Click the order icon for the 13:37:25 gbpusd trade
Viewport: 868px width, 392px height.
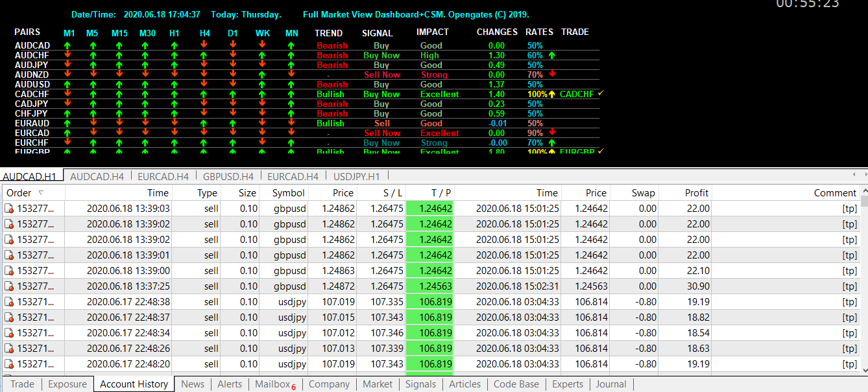click(x=10, y=286)
